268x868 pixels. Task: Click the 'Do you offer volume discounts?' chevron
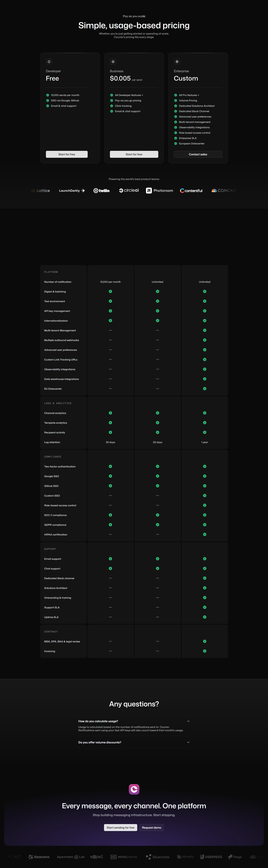188,742
